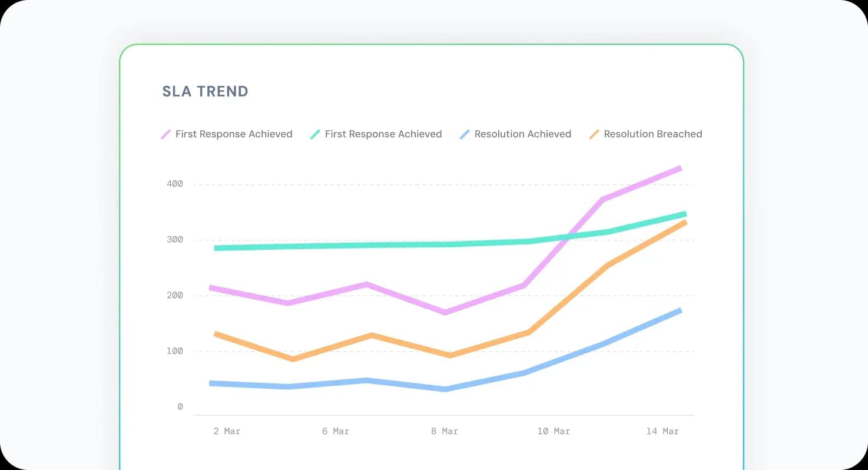Toggle the Resolution Achieved legend label
This screenshot has height=470, width=868.
[523, 134]
